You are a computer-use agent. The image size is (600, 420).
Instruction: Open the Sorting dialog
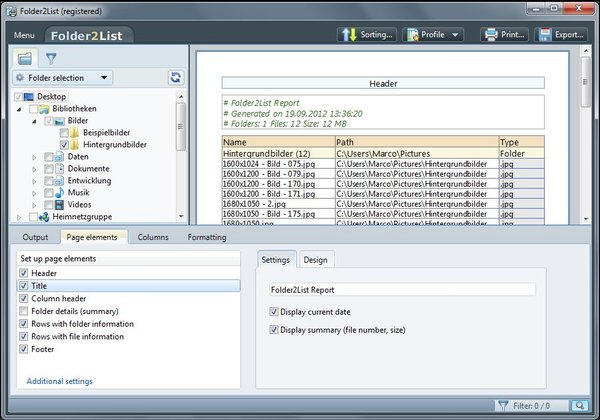(367, 34)
